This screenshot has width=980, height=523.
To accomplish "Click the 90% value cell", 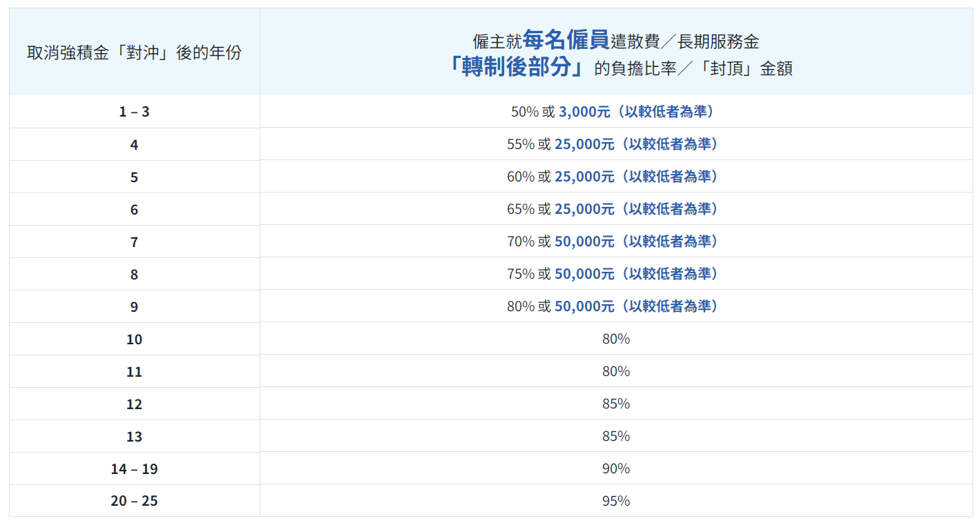I will tap(615, 468).
